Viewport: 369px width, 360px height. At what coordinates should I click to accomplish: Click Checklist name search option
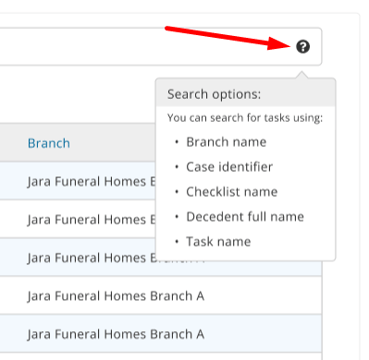point(232,192)
